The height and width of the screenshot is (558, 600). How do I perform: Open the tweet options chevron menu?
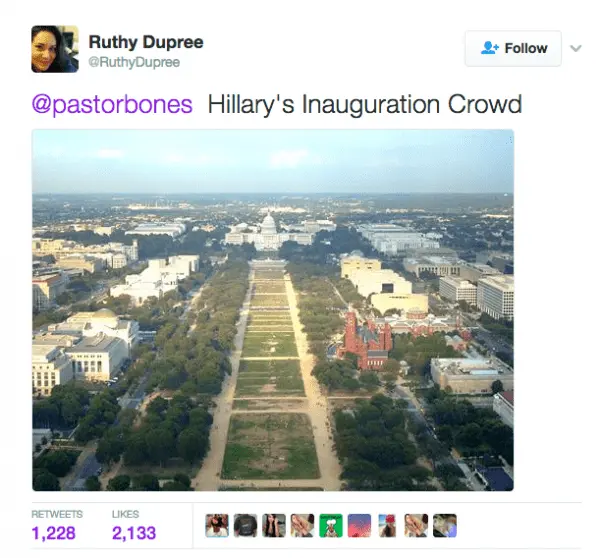[576, 49]
